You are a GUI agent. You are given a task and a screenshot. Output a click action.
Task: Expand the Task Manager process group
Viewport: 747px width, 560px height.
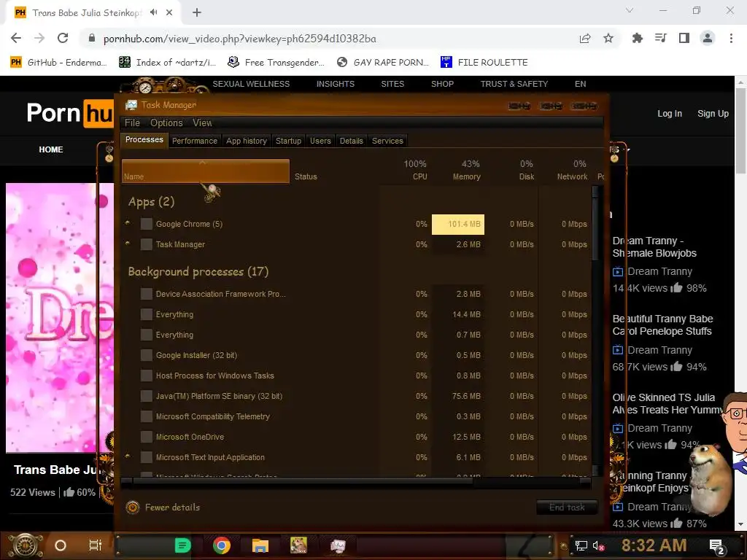128,244
